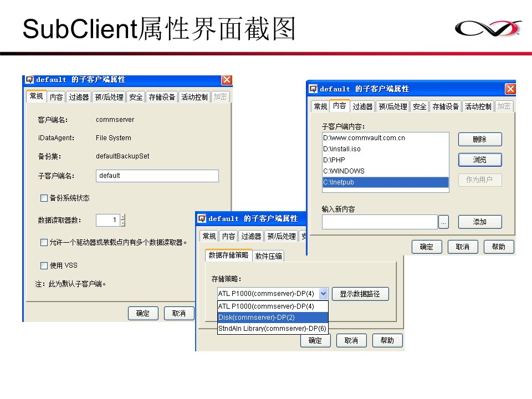Open 活动控制 tab in right dialog
The width and height of the screenshot is (532, 399).
[x=478, y=106]
